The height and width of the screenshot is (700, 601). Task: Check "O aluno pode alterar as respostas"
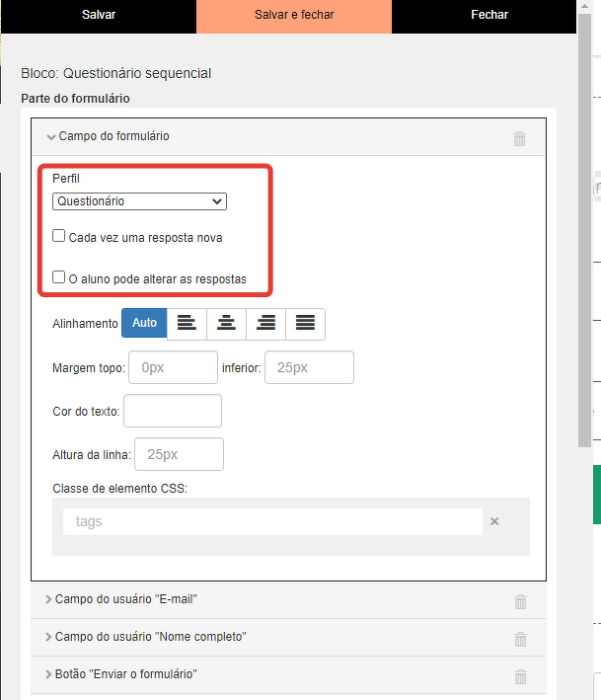(x=59, y=278)
